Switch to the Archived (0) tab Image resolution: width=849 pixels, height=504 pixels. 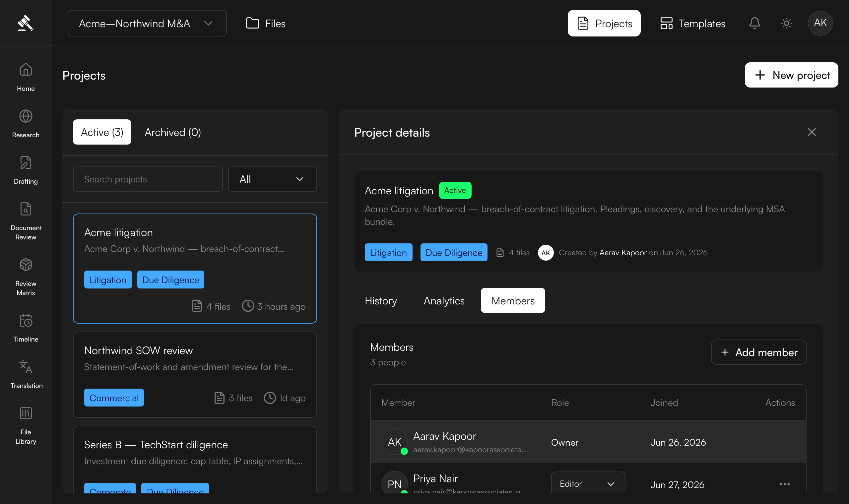[173, 132]
